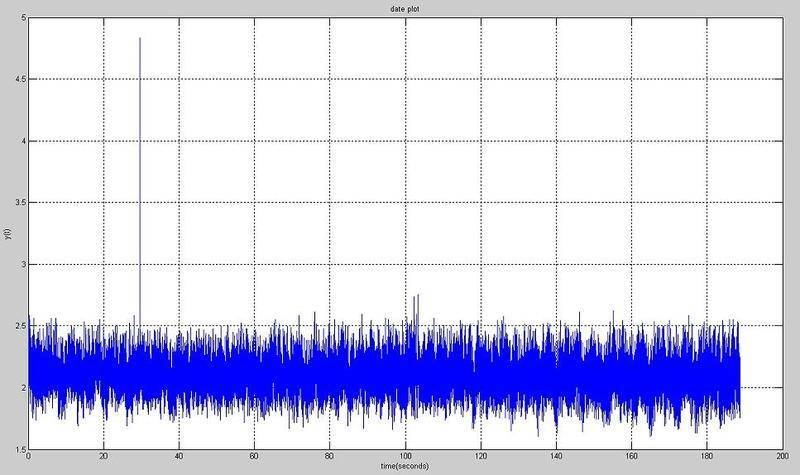Select the 'time(seconds)' x-axis label
Viewport: 800px width, 475px height.
pyautogui.click(x=405, y=468)
